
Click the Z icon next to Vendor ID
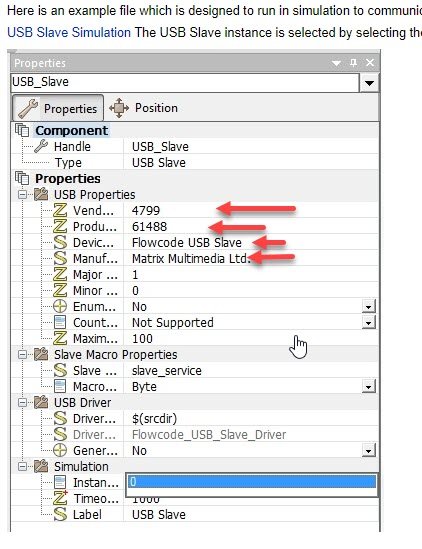(60, 210)
